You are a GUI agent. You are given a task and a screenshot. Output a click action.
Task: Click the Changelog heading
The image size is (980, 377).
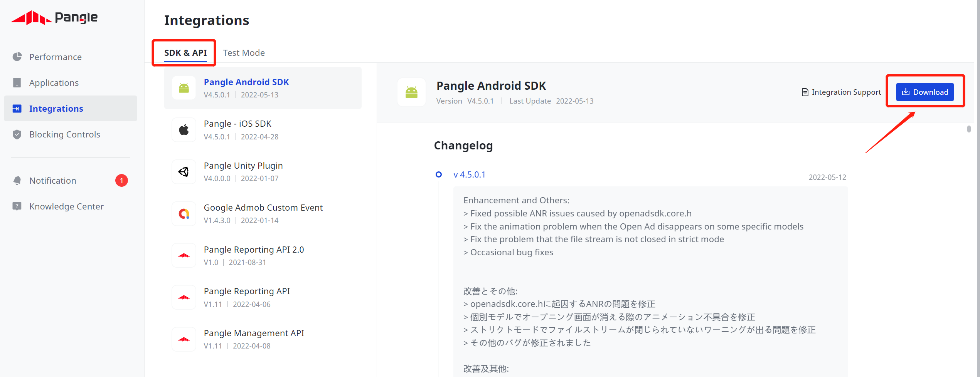tap(463, 146)
